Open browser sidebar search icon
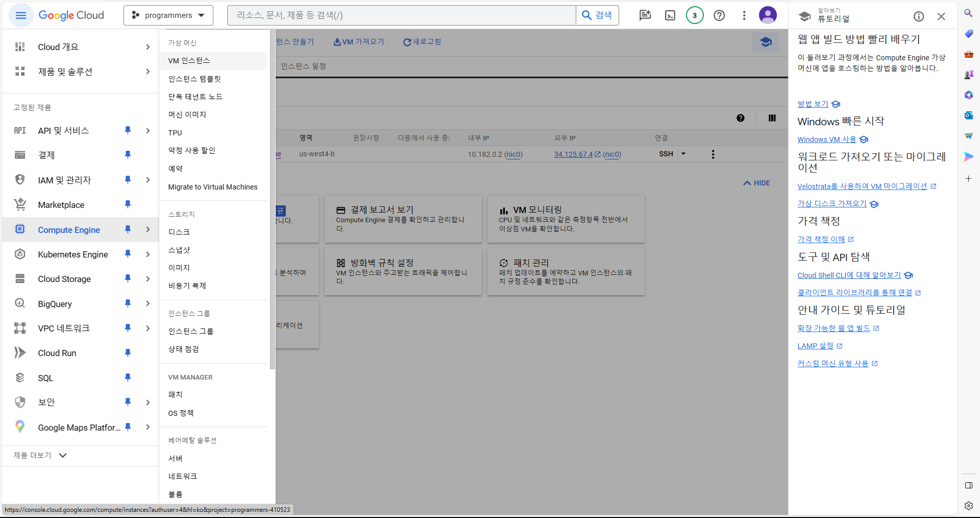This screenshot has height=518, width=980. (968, 13)
